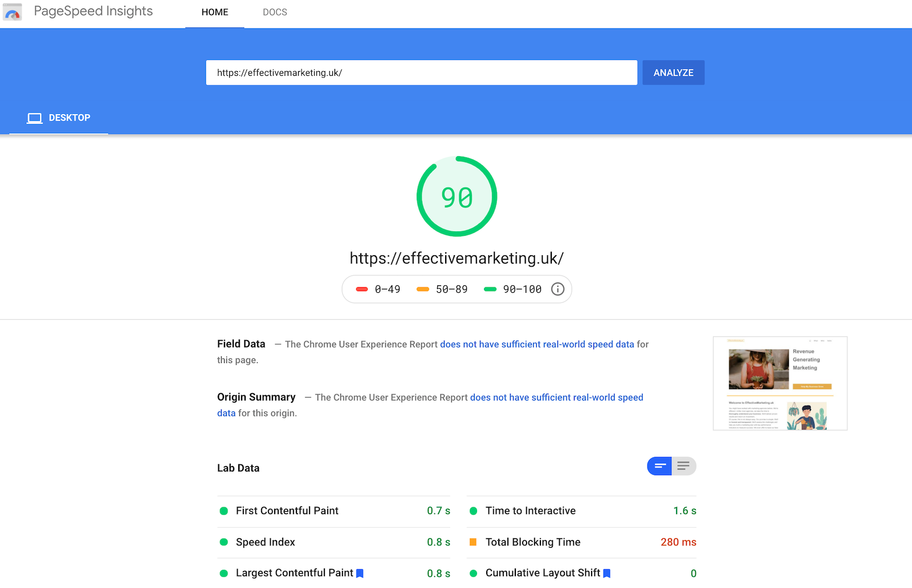
Task: Click the PageSpeed Insights logo icon
Action: (x=13, y=11)
